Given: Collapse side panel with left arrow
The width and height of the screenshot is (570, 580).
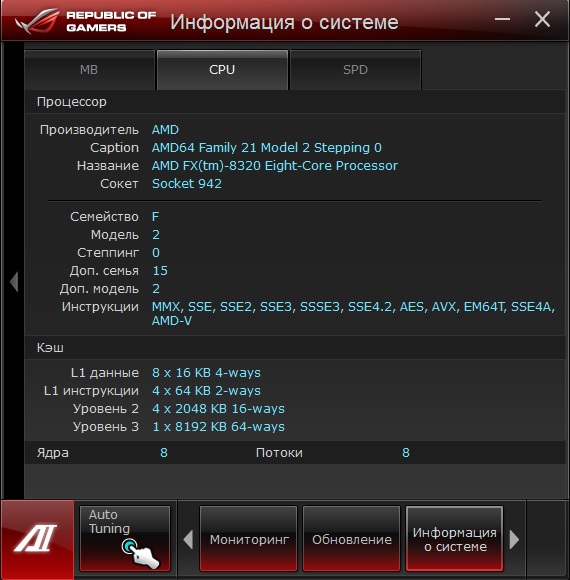Looking at the screenshot, I should click(14, 282).
